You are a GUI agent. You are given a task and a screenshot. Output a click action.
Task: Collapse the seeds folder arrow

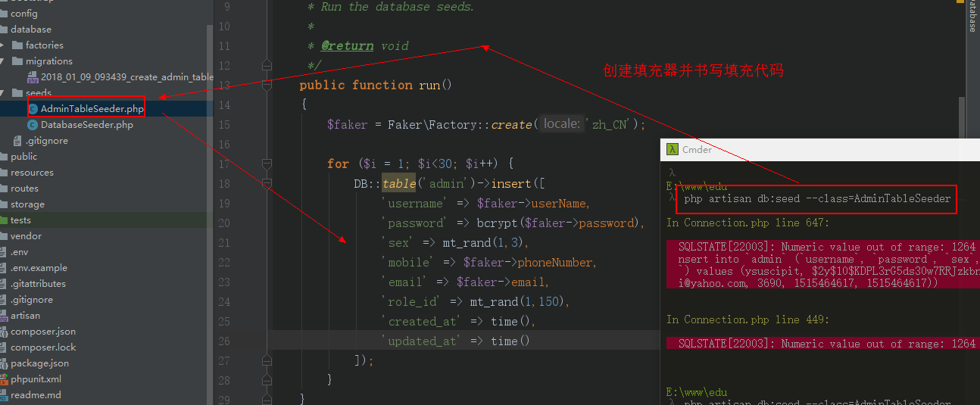point(3,93)
